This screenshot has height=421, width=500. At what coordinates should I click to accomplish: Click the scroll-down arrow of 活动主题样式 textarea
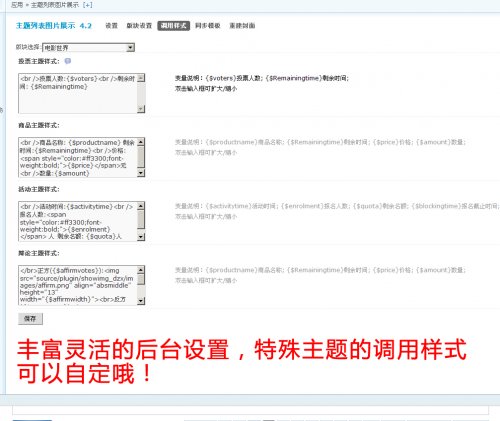[141, 237]
